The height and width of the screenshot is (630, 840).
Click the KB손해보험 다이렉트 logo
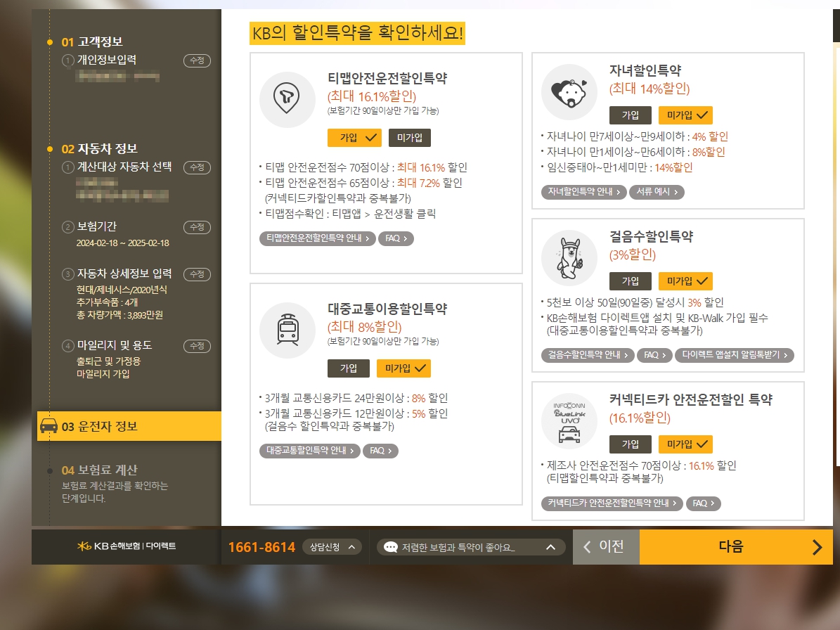pos(127,546)
